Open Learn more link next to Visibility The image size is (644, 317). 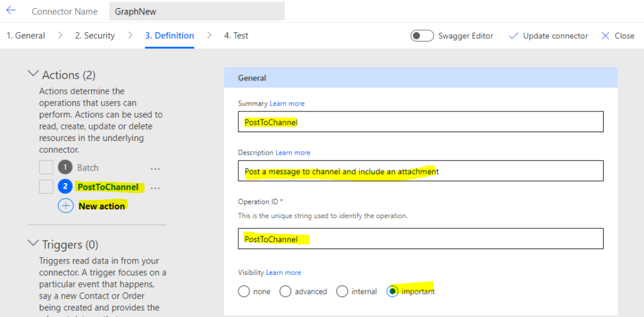coord(283,272)
